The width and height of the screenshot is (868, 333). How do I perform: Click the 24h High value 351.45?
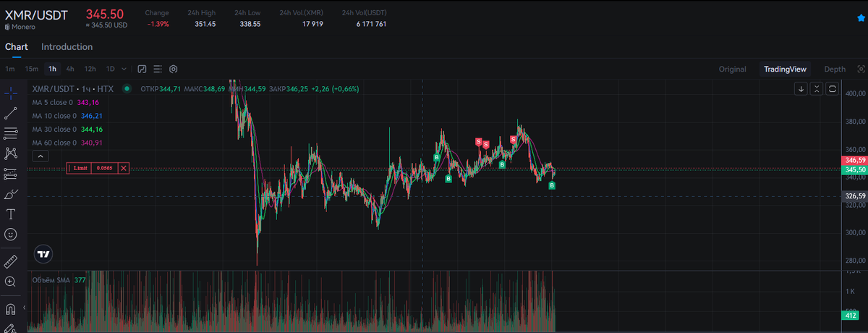tap(205, 24)
